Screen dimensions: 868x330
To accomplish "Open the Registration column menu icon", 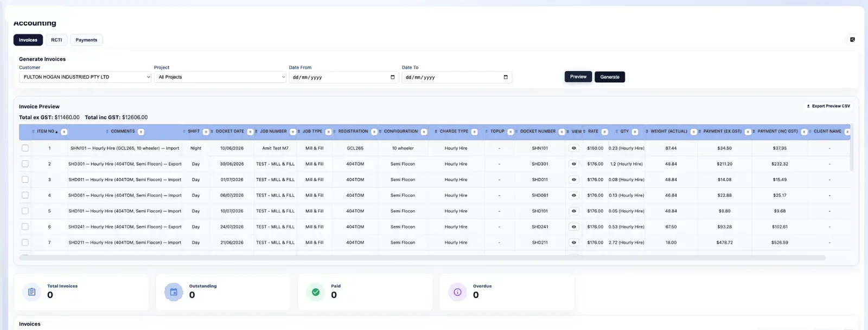I will tap(374, 132).
